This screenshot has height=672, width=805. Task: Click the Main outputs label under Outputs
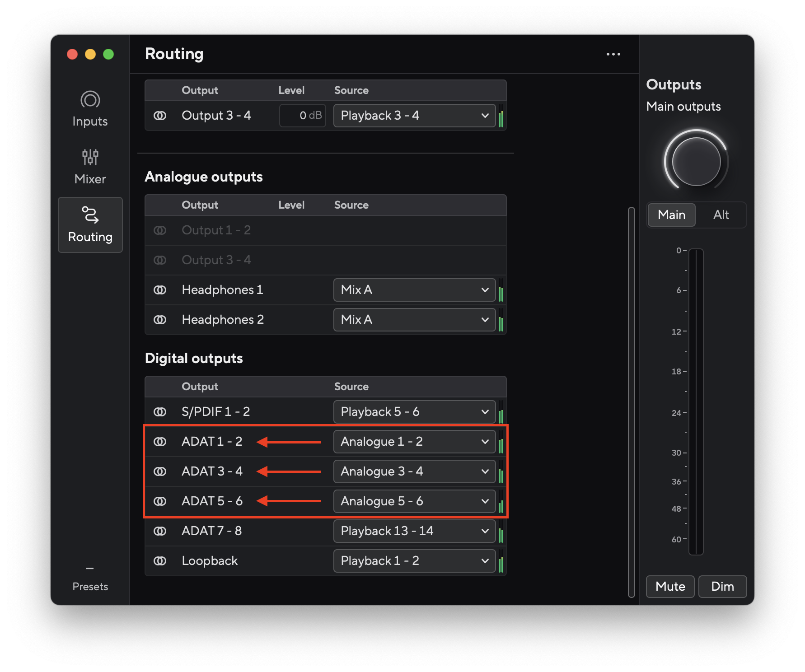683,107
